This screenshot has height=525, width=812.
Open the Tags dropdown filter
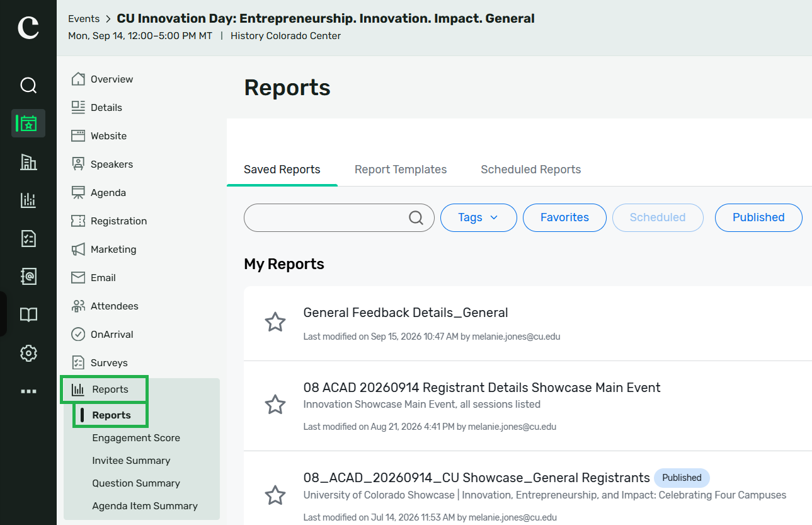click(478, 217)
